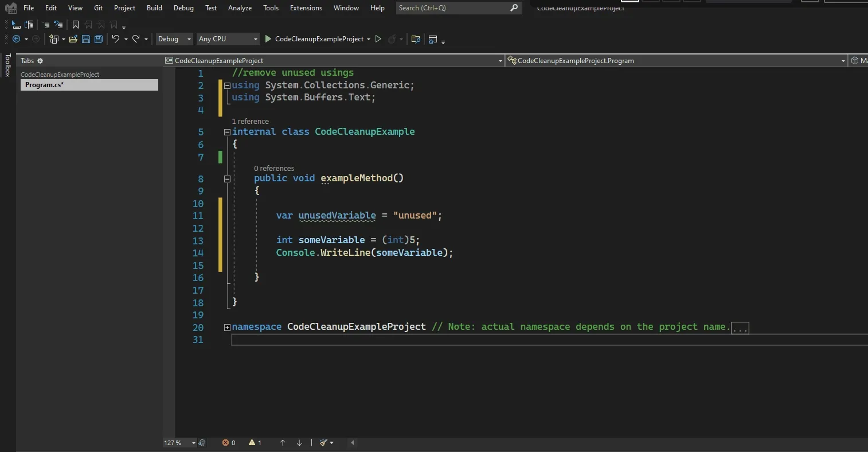The height and width of the screenshot is (452, 868).
Task: Click the '1 reference' CodeLens link
Action: (250, 122)
